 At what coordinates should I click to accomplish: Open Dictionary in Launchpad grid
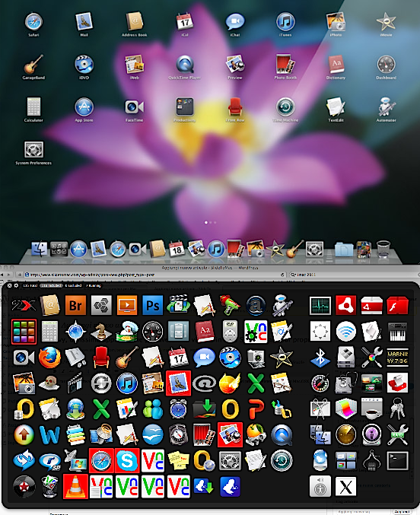click(x=336, y=65)
